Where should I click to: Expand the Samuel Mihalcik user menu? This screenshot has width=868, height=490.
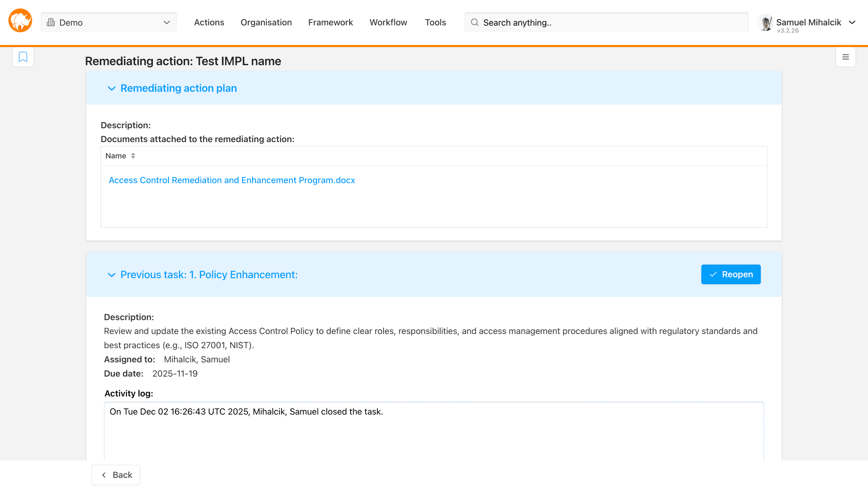point(852,23)
